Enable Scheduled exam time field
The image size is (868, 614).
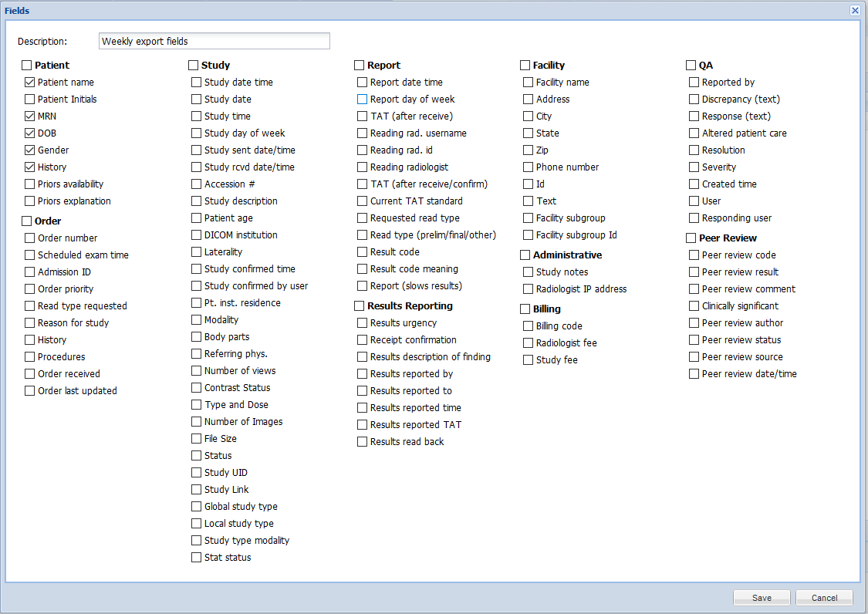pyautogui.click(x=30, y=255)
